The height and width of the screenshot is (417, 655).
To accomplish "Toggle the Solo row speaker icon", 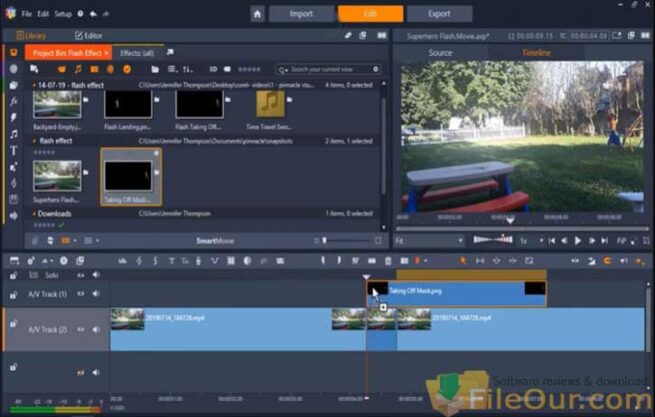I will pos(96,275).
